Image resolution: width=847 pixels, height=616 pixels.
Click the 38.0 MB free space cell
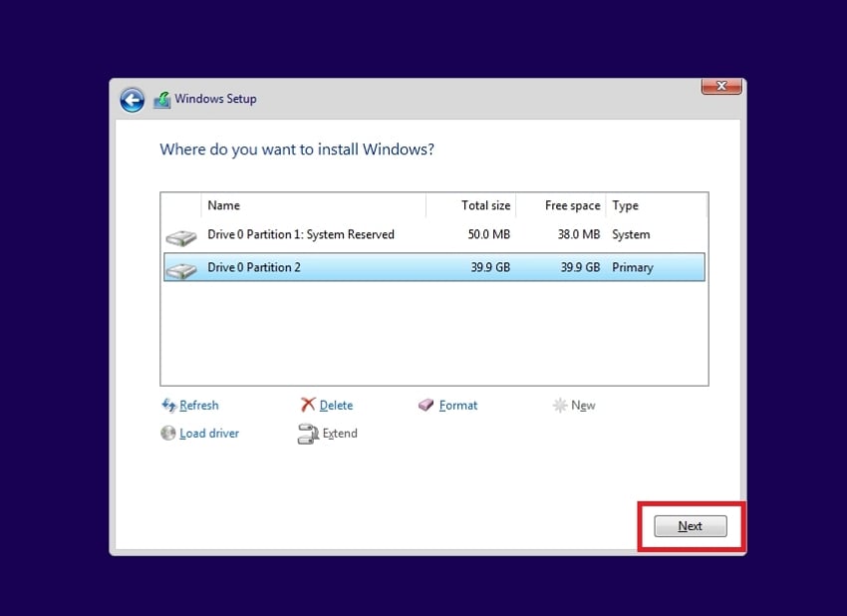pos(579,234)
